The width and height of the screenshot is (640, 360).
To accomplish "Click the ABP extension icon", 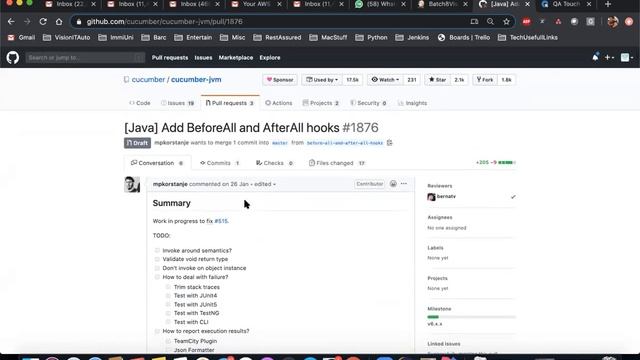I will pos(527,22).
